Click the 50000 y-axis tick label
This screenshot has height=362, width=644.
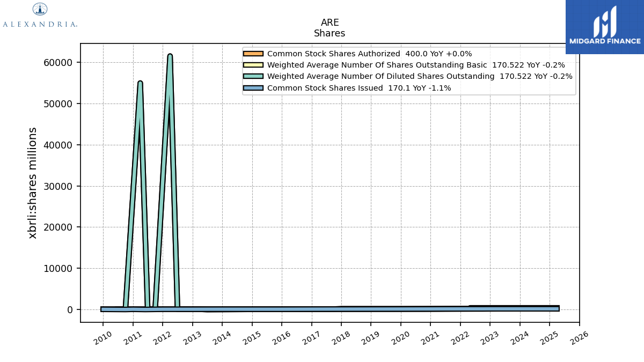[57, 104]
